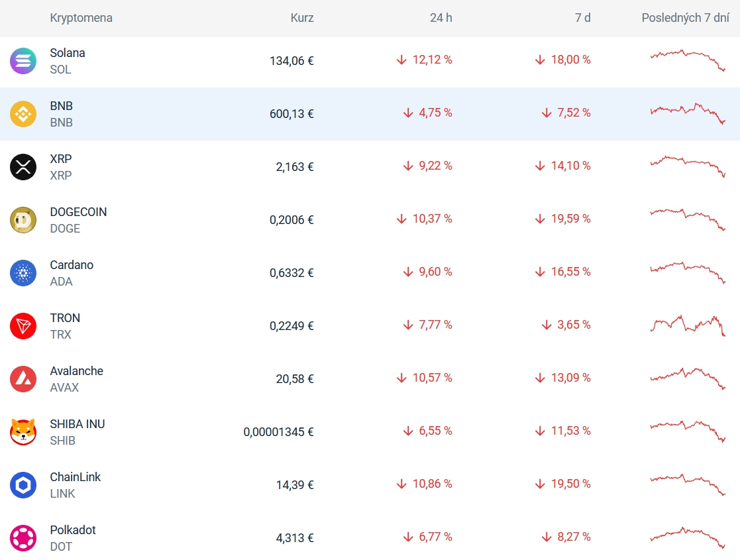
Task: Open the TRON 7-day sparkline chart
Action: click(688, 325)
